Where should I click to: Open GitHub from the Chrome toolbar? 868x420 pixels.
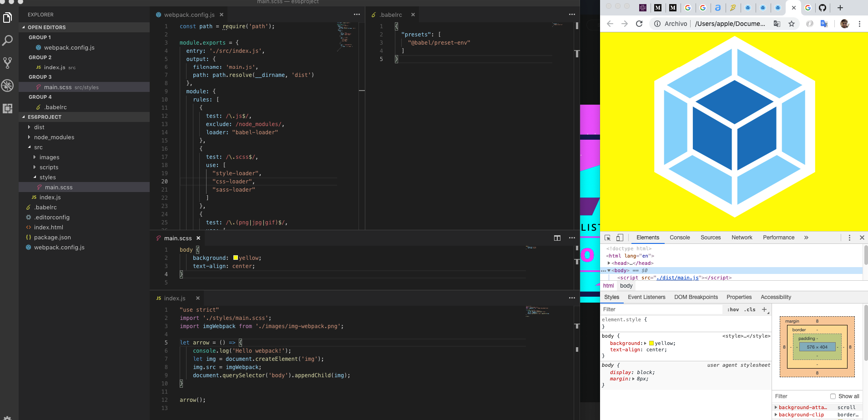point(823,8)
